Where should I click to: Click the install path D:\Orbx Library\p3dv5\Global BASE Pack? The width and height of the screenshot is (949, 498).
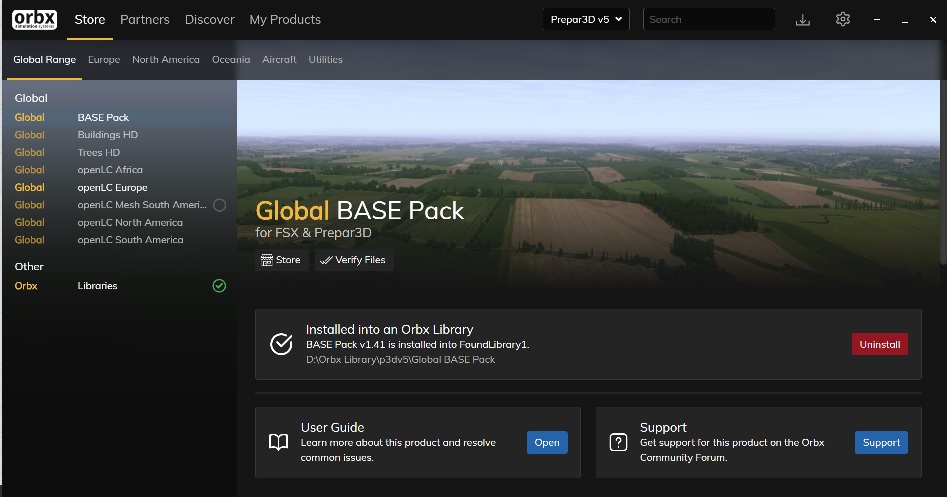(x=401, y=359)
